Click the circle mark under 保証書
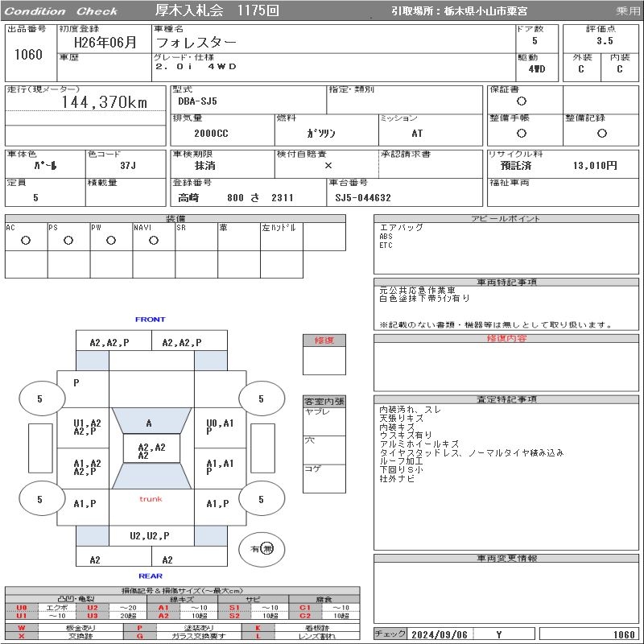Viewport: 644px width, 644px height. (x=521, y=101)
